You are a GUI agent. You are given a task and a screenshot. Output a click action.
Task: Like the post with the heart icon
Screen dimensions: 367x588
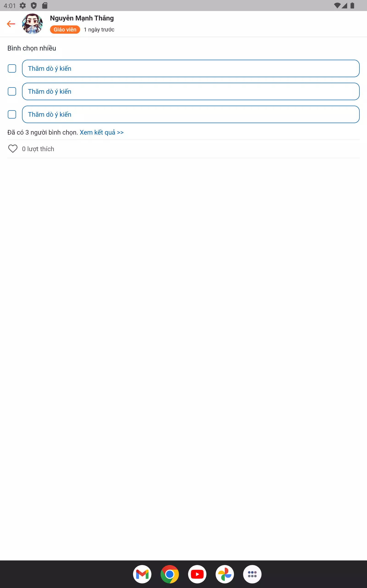click(x=13, y=149)
